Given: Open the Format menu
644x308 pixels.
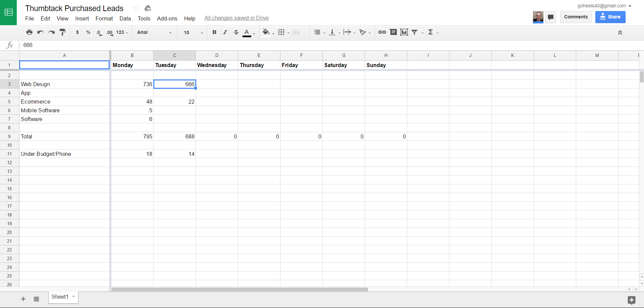Looking at the screenshot, I should tap(104, 18).
